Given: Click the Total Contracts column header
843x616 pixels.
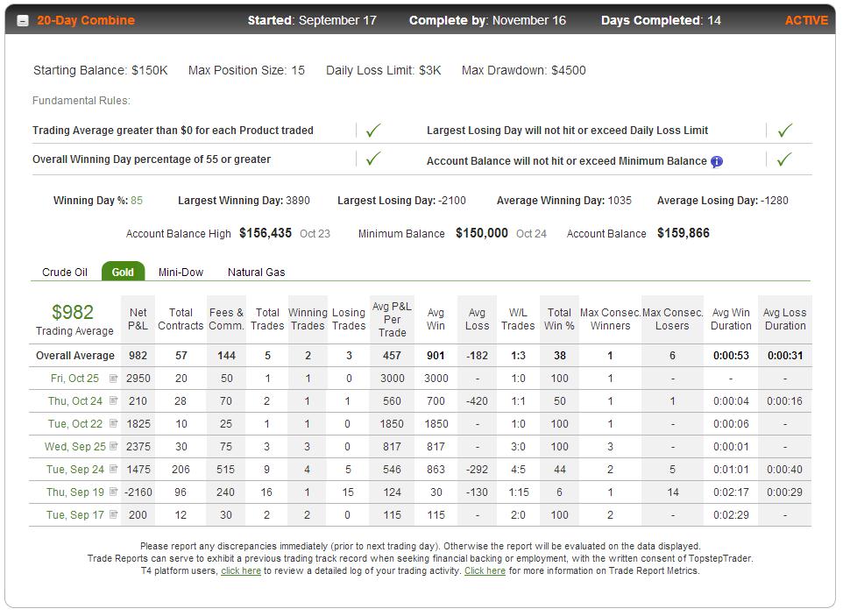Looking at the screenshot, I should tap(181, 319).
